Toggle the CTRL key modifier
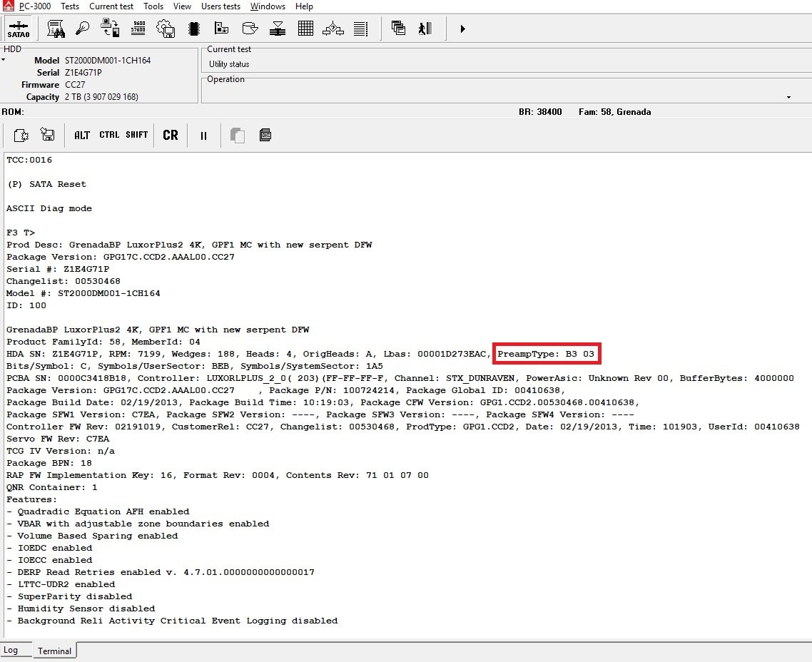 tap(109, 135)
